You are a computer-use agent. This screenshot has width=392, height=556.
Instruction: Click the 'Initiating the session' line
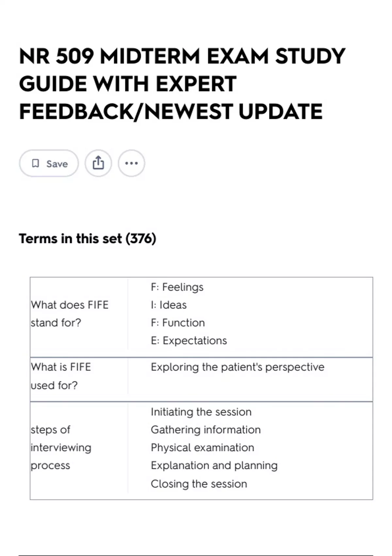[x=201, y=412]
